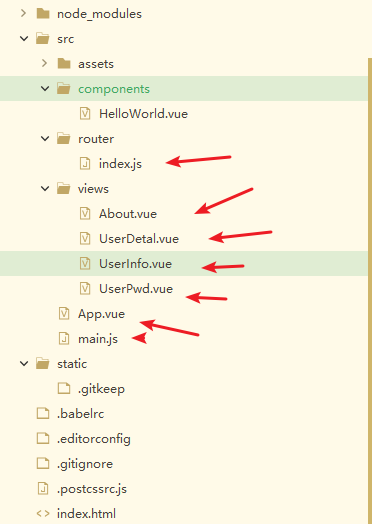Collapse the components folder chevron
Screen dimensions: 372x524
[x=45, y=89]
